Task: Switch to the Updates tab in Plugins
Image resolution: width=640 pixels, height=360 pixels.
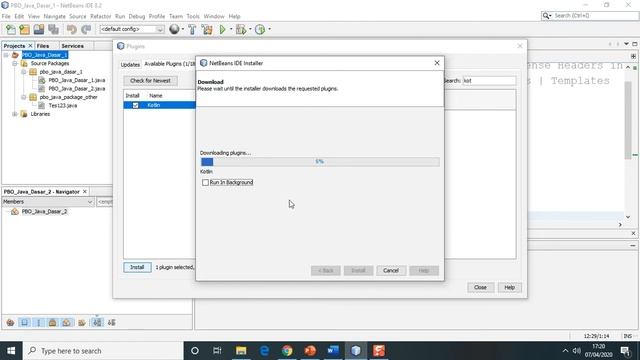Action: tap(130, 64)
